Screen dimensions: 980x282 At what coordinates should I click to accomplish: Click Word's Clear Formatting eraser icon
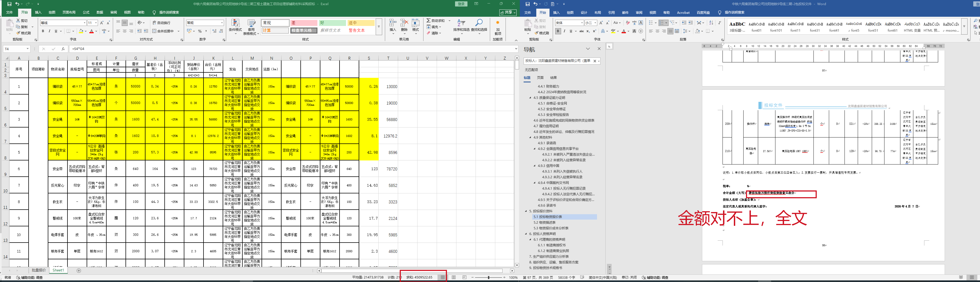tap(628, 23)
